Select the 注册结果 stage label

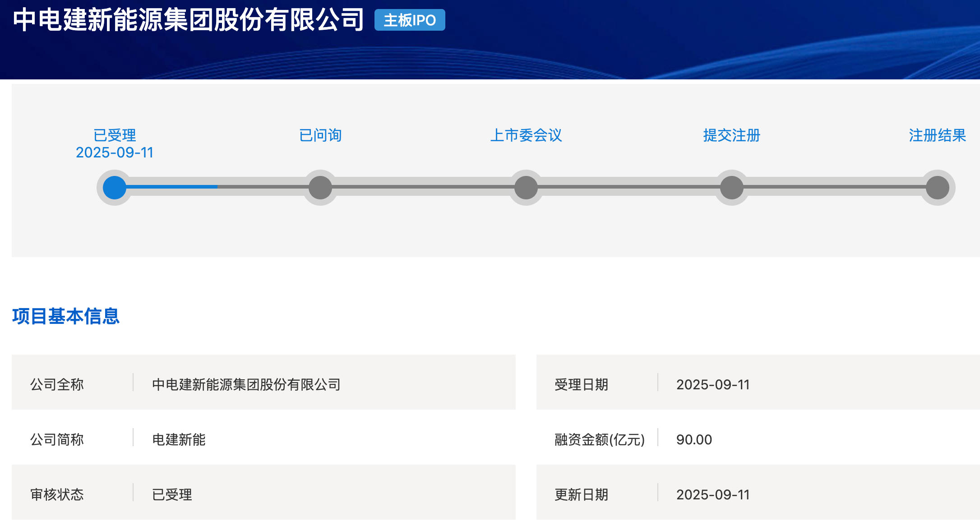(937, 135)
